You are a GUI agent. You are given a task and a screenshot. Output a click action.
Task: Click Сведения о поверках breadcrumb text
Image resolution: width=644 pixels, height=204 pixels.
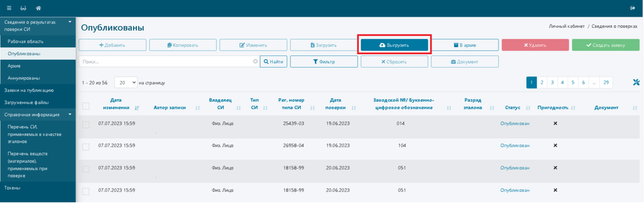click(x=614, y=26)
